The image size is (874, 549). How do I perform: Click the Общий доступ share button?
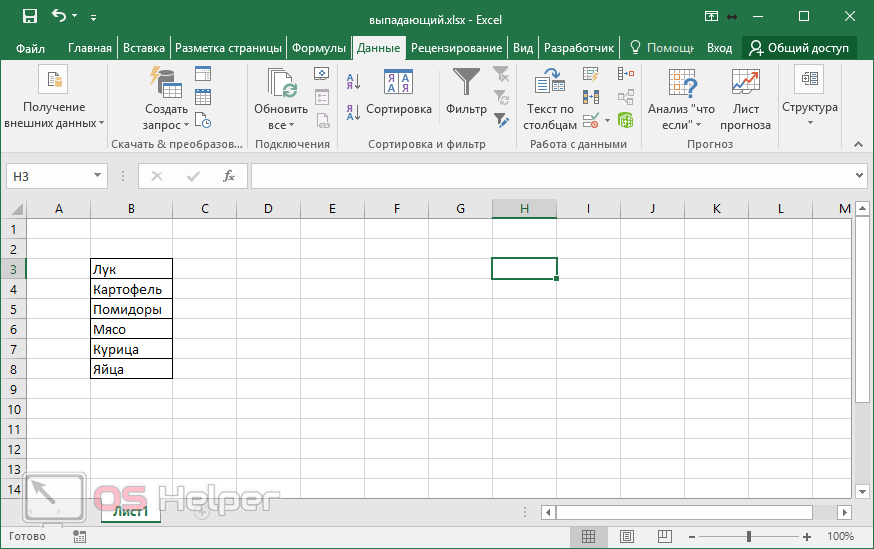[x=798, y=48]
